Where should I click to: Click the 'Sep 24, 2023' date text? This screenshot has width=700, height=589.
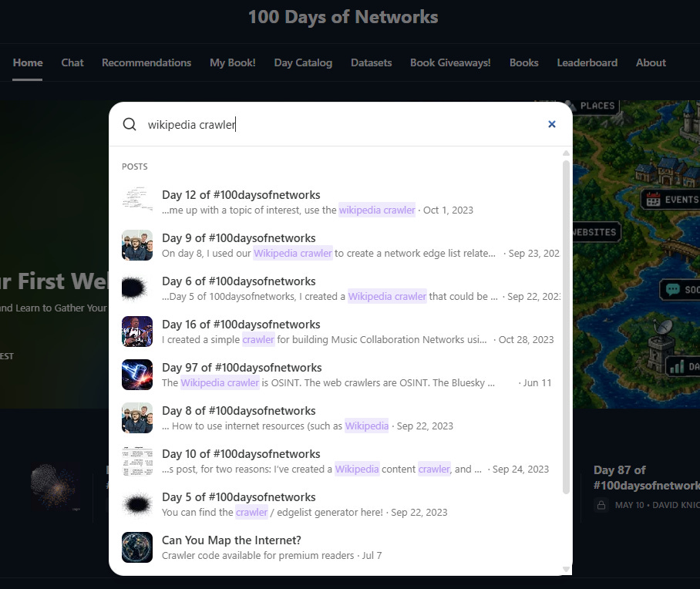pyautogui.click(x=520, y=470)
